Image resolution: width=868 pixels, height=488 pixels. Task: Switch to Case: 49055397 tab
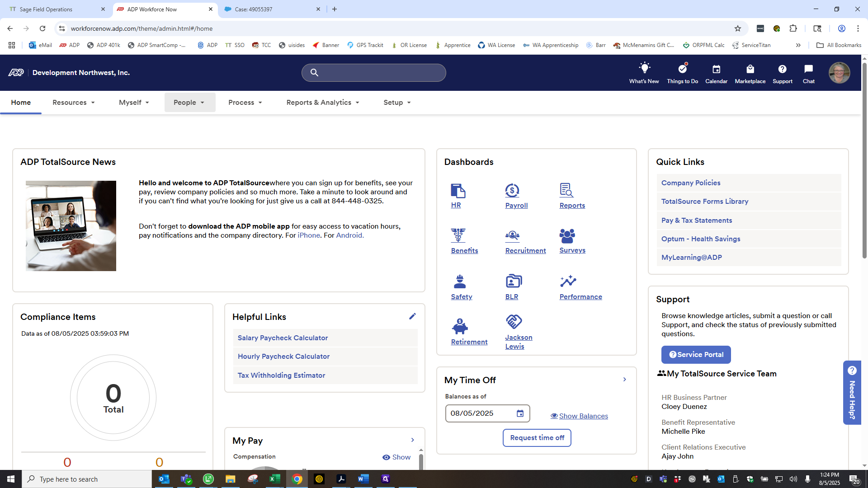point(273,9)
